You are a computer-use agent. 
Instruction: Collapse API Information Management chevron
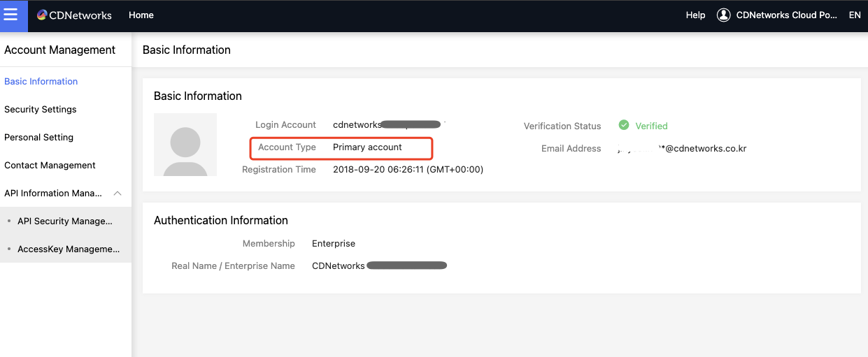pos(118,194)
